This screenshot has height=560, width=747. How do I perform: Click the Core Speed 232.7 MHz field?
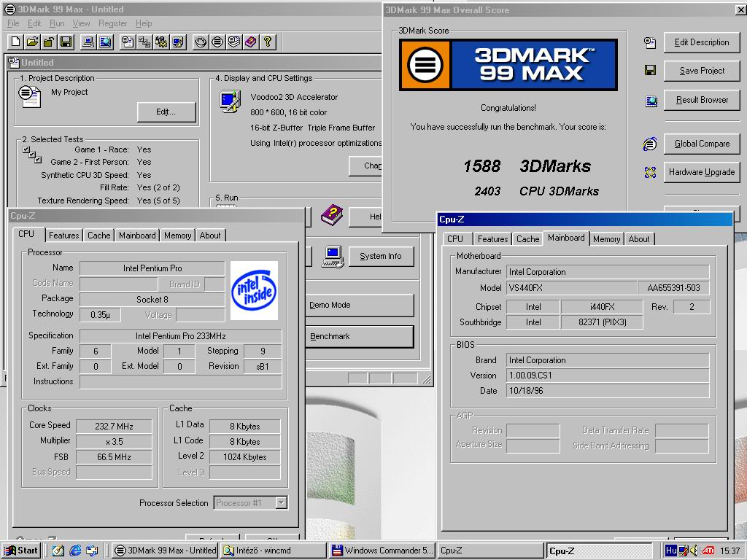coord(114,426)
